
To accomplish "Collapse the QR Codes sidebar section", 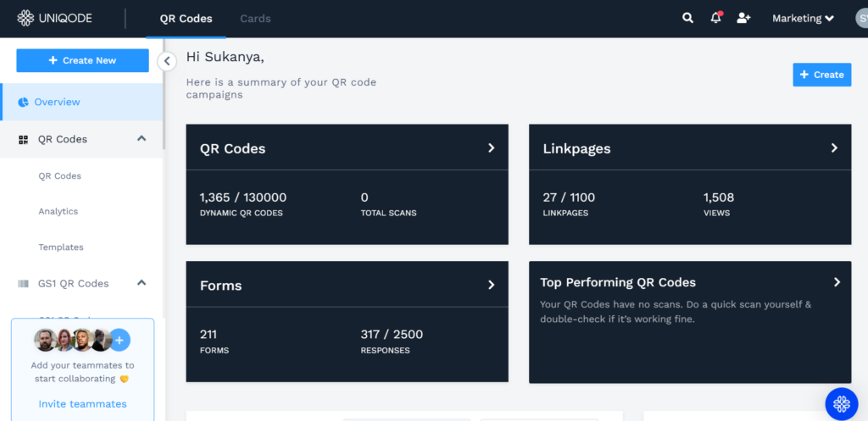I will (142, 138).
